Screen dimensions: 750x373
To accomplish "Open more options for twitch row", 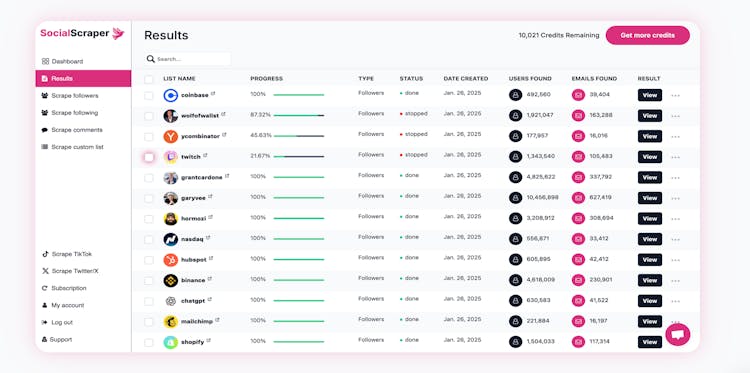I will click(x=675, y=157).
